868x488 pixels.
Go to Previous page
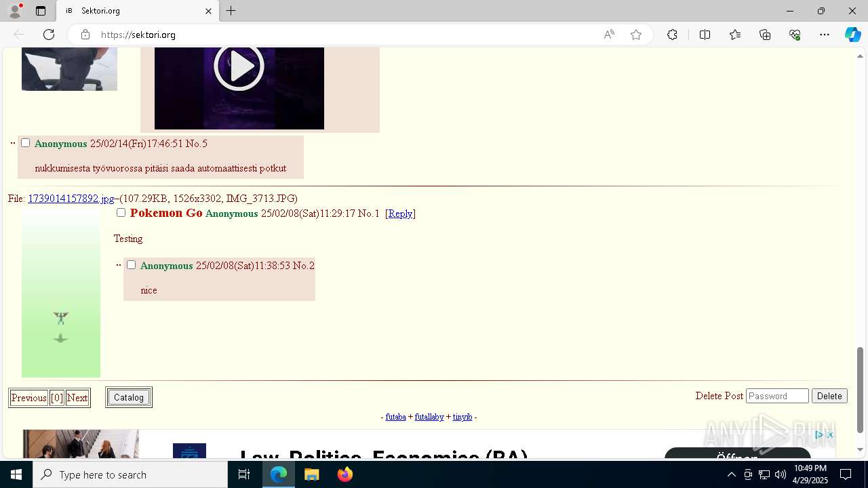tap(28, 398)
